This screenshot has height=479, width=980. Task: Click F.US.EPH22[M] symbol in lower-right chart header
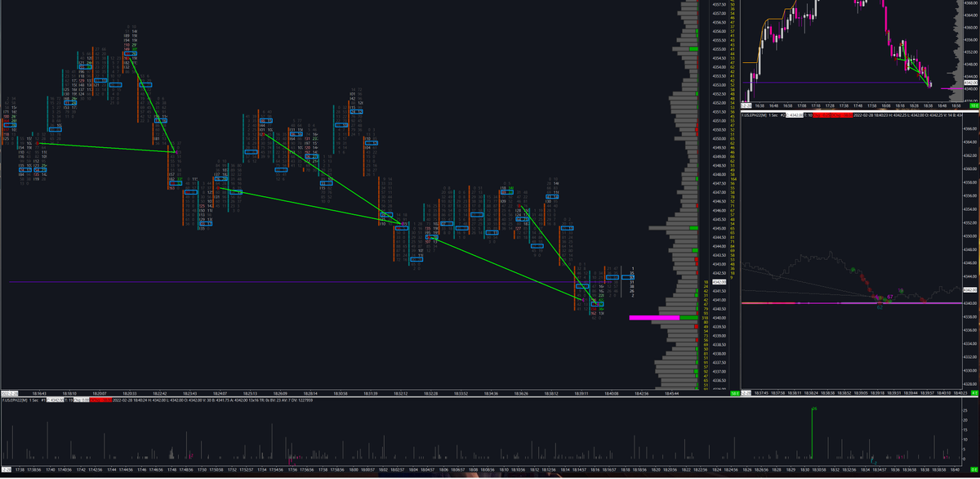[755, 115]
